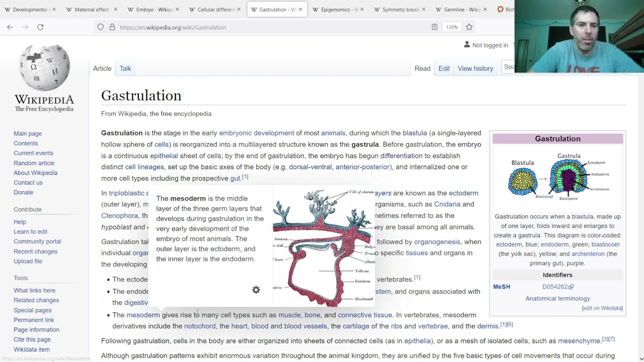The image size is (644, 362).
Task: Bookmark this page with star icon
Action: (469, 27)
